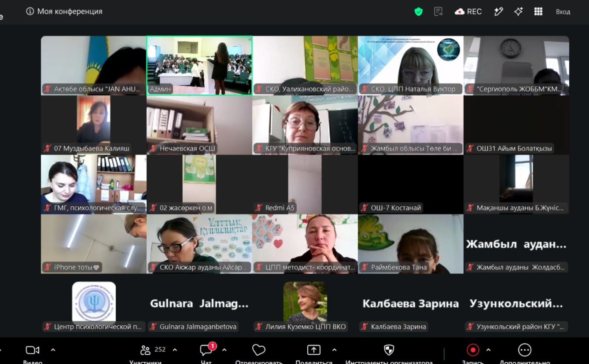Viewport: 589px width, 364px height.
Task: Open the recording options arrow
Action: point(488,350)
